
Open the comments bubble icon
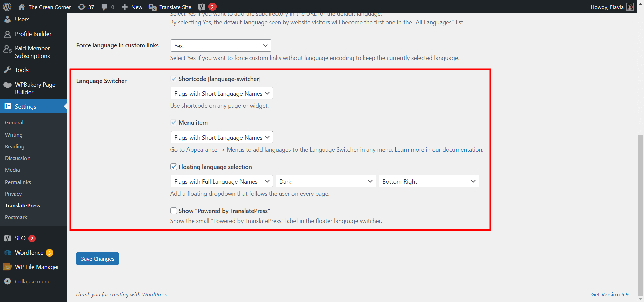pyautogui.click(x=104, y=7)
